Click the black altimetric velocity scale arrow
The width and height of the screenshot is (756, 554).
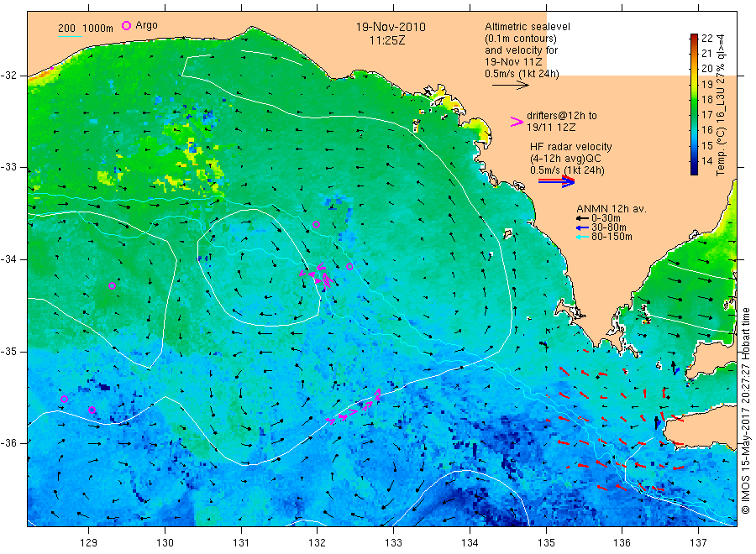(x=510, y=86)
